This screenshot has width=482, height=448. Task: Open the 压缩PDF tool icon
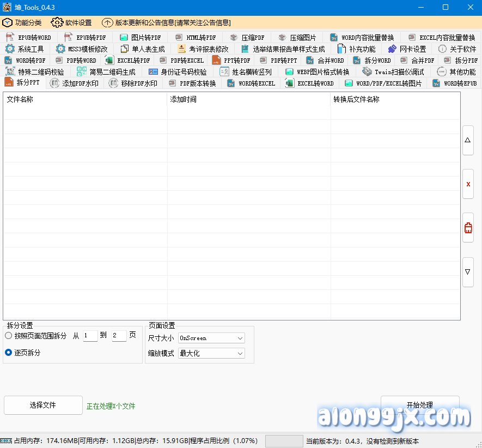[x=234, y=38]
